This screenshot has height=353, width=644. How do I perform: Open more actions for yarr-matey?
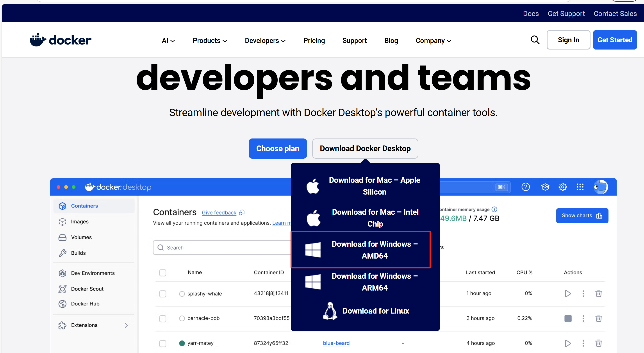point(583,343)
